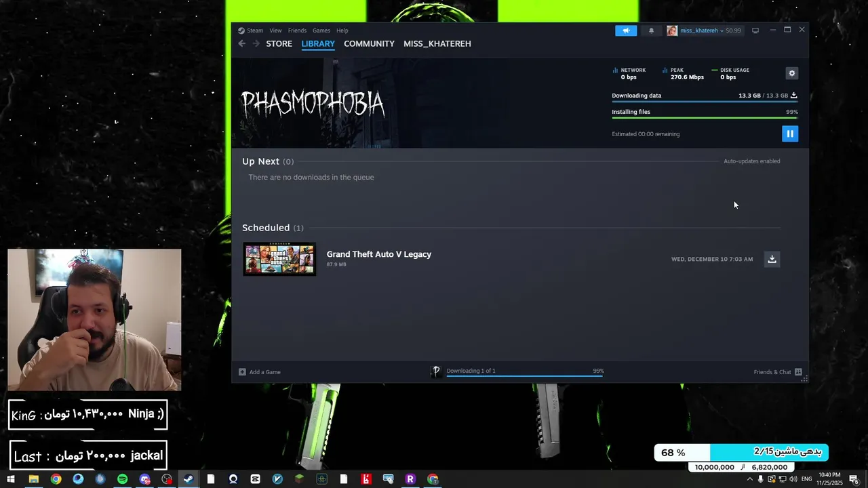Click the Steam taskbar icon
This screenshot has width=868, height=488.
[189, 479]
